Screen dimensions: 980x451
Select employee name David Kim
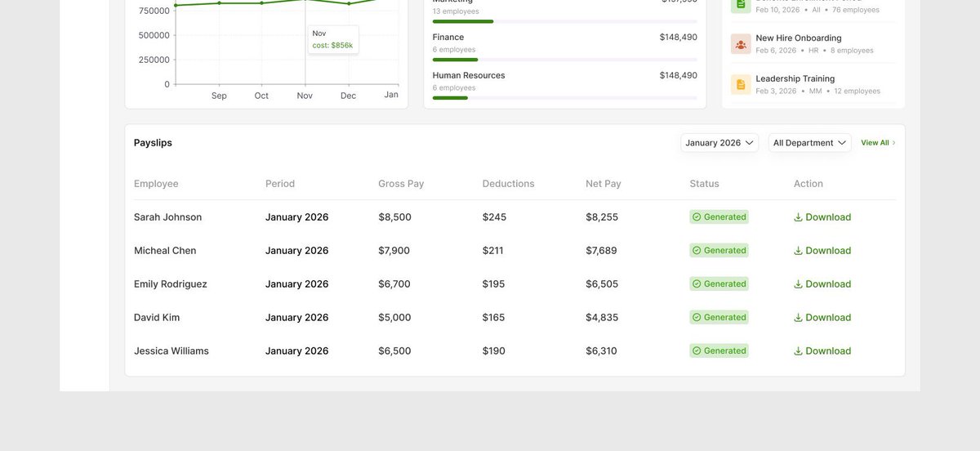(x=157, y=318)
